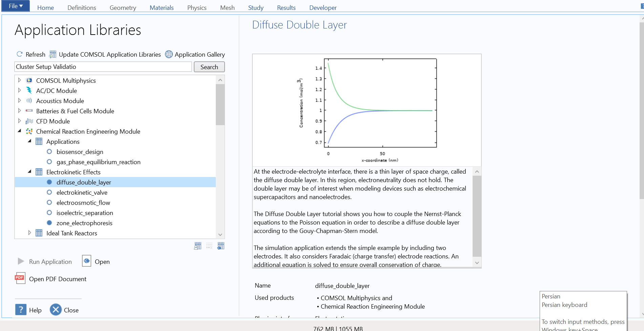
Task: Select the biosensor_design model entry
Action: click(80, 152)
